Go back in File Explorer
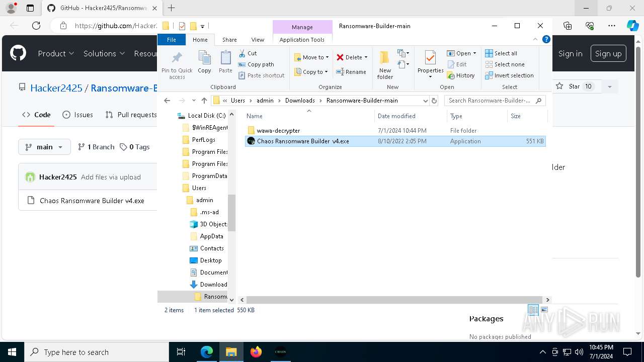The height and width of the screenshot is (362, 644). (x=167, y=101)
